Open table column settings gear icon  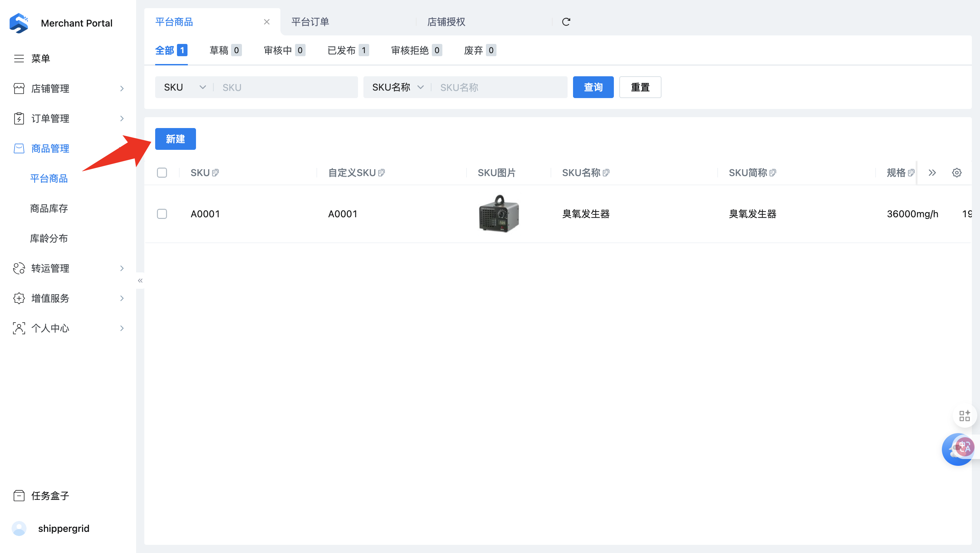coord(957,173)
